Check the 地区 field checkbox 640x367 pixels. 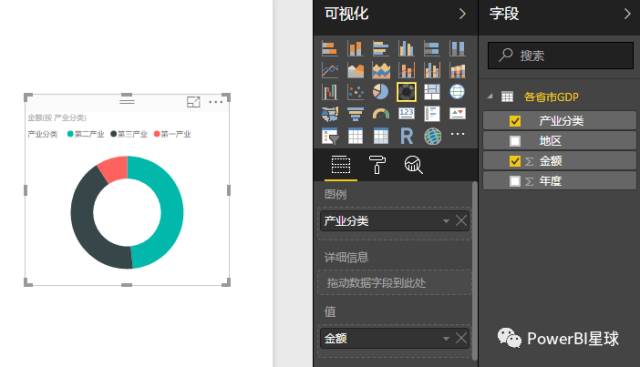(515, 141)
